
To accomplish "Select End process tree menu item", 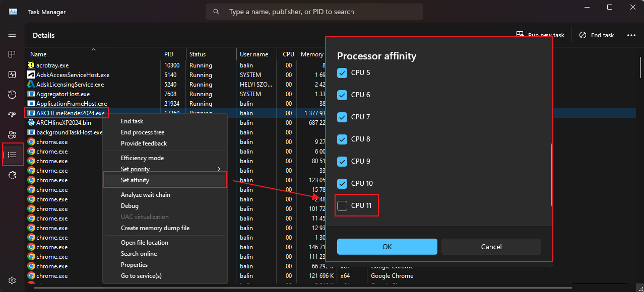I will [x=143, y=132].
